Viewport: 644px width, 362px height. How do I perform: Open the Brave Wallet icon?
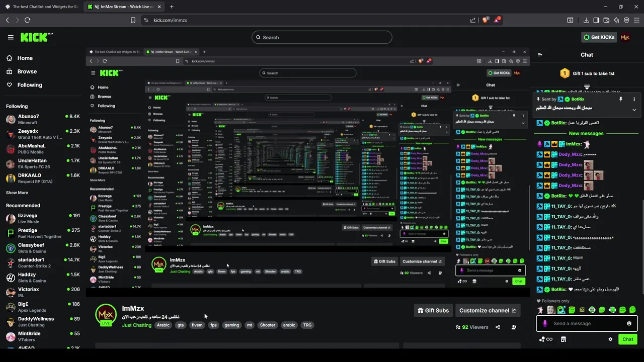point(606,20)
